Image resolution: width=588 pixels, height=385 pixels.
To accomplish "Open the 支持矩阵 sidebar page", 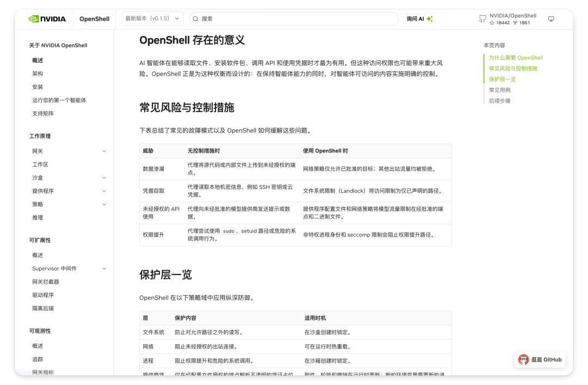I will pyautogui.click(x=43, y=114).
